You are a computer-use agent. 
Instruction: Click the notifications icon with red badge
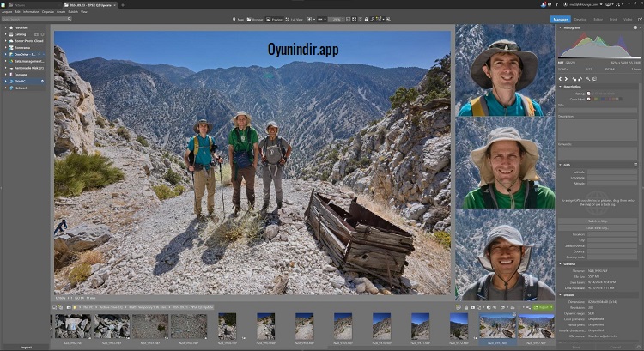pos(544,4)
